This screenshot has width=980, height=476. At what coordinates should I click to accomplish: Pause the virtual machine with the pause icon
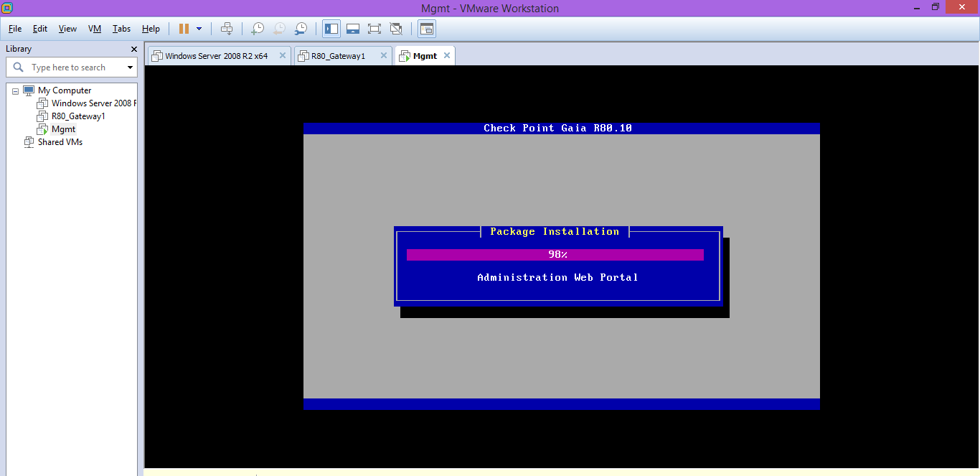point(184,29)
